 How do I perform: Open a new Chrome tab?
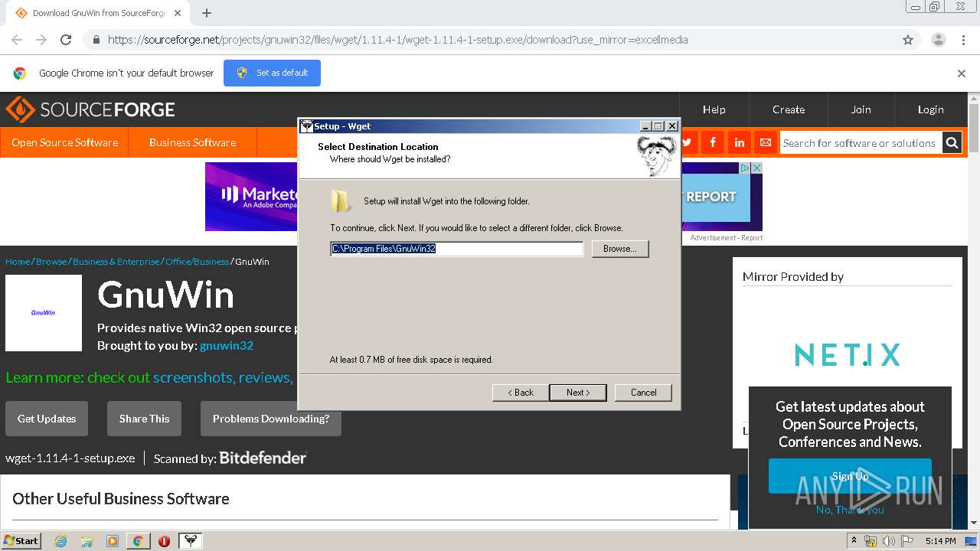(207, 13)
